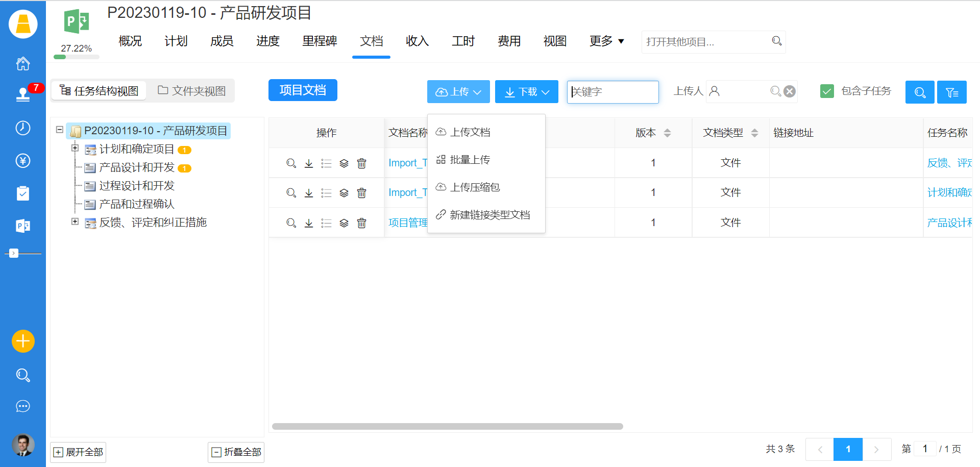
Task: Open the 更多 dropdown menu
Action: click(x=606, y=41)
